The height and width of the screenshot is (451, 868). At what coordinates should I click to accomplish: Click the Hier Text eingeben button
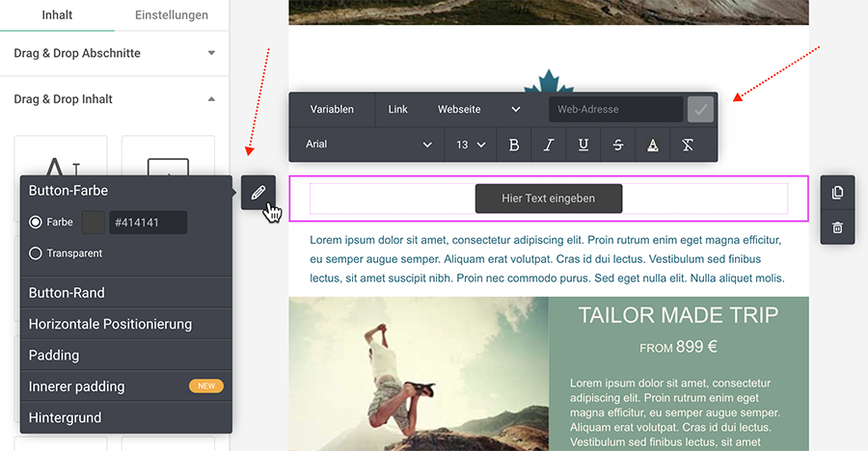coord(549,199)
